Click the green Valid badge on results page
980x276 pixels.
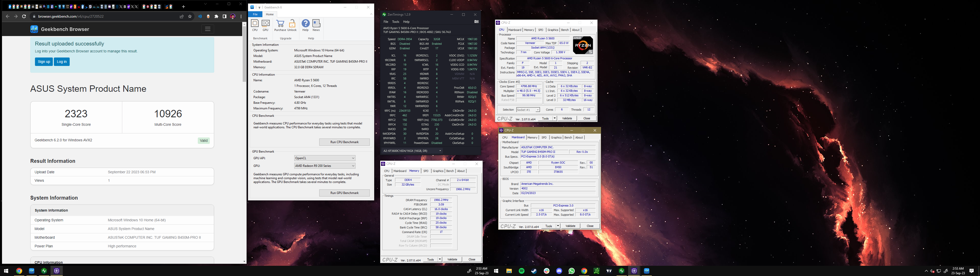point(204,141)
